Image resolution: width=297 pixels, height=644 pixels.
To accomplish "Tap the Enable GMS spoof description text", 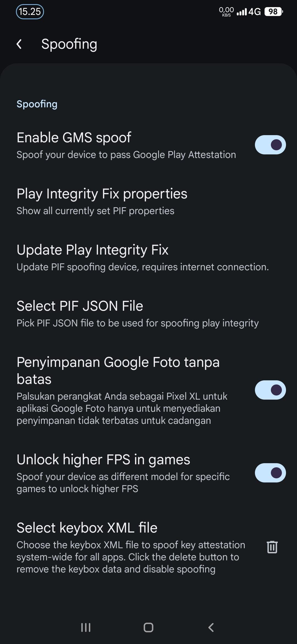I will click(126, 155).
